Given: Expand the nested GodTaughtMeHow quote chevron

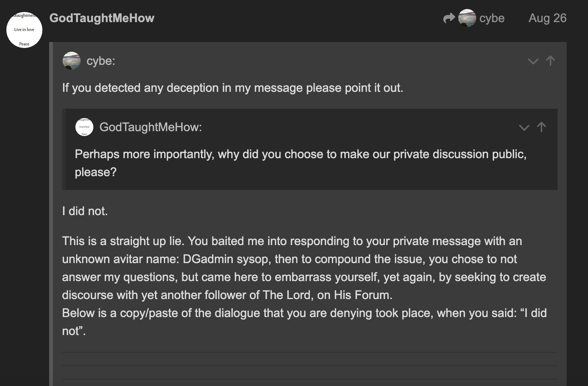Looking at the screenshot, I should tap(524, 127).
